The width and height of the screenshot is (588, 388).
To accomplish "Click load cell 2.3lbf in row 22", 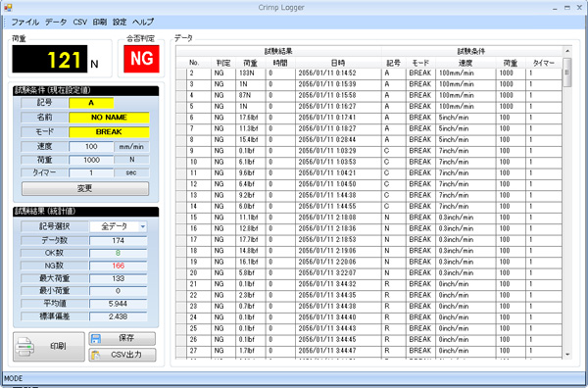I will (x=251, y=295).
